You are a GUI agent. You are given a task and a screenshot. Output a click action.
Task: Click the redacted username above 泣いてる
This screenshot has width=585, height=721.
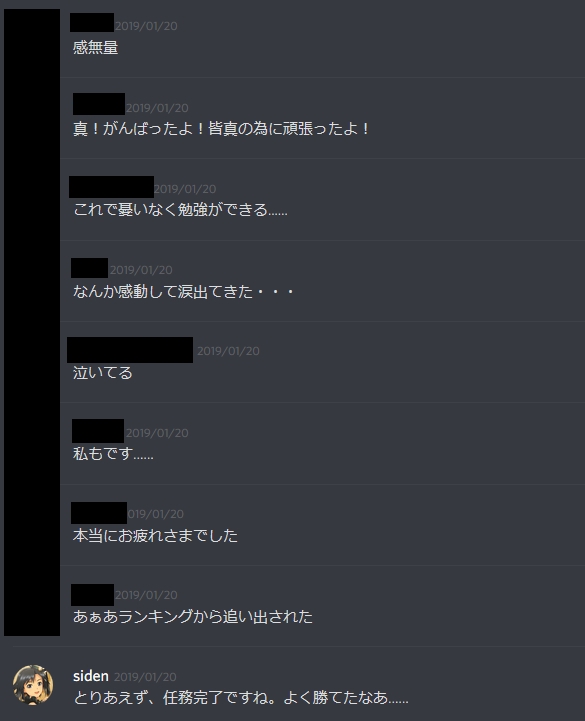(130, 350)
